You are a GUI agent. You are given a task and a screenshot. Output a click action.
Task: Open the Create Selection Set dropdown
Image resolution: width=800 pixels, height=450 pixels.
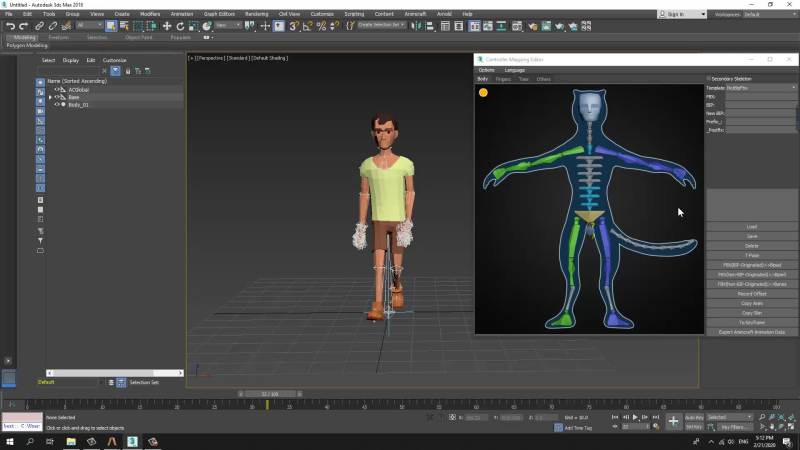[380, 26]
